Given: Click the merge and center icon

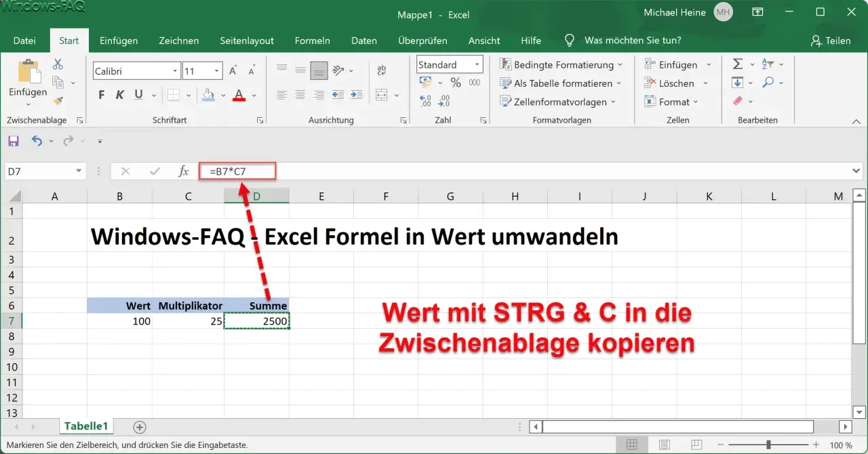Looking at the screenshot, I should click(382, 95).
